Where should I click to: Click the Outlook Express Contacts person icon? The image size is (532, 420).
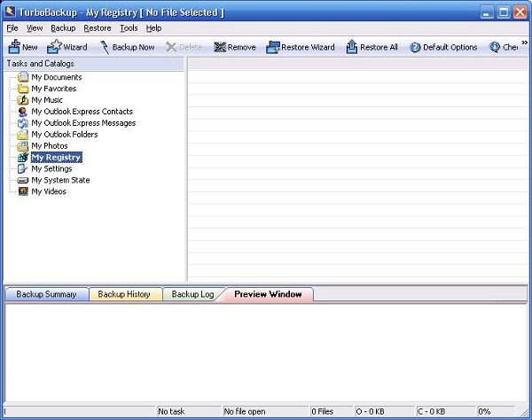coord(23,112)
